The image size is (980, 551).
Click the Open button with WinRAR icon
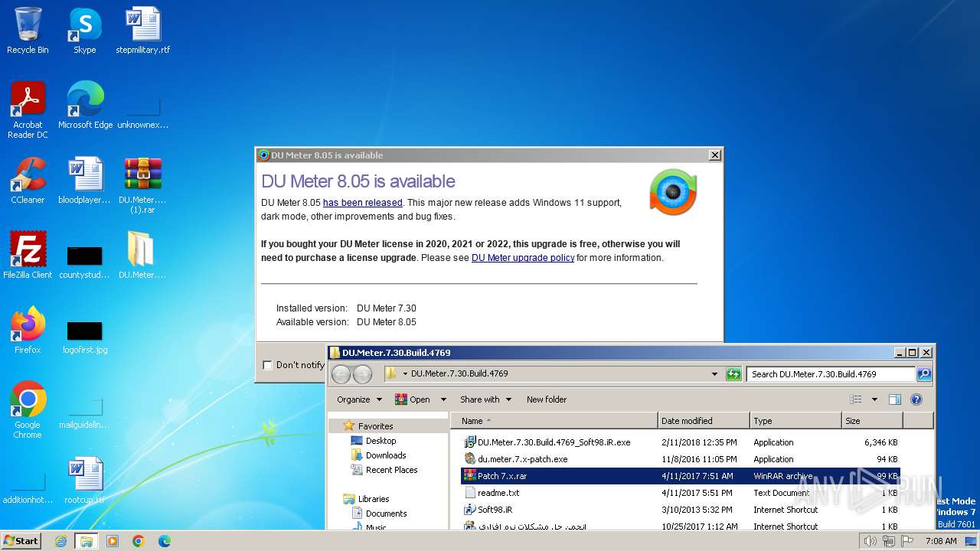pyautogui.click(x=413, y=399)
